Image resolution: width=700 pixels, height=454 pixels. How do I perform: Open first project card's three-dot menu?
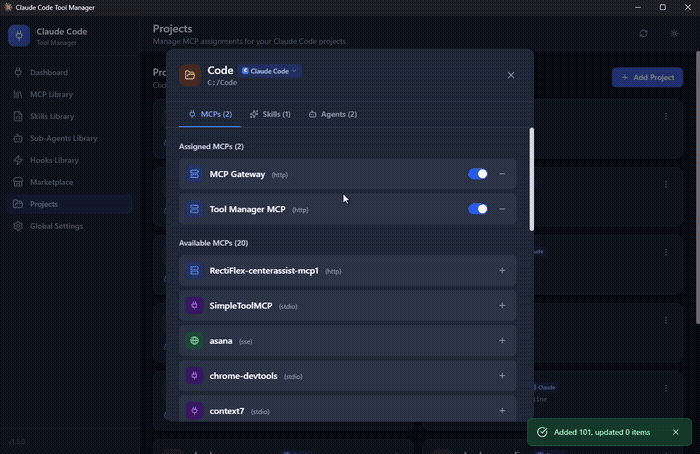click(x=666, y=116)
